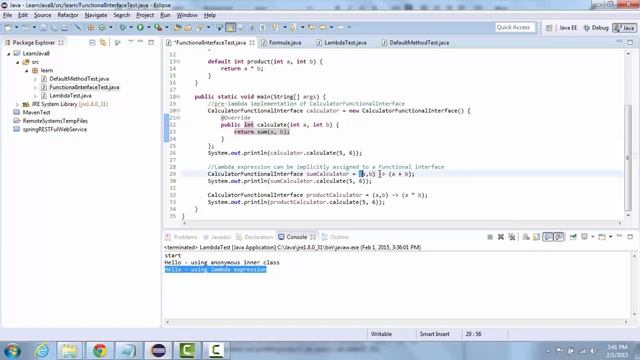This screenshot has width=640, height=360.
Task: Open the Refactor menu
Action: (68, 15)
